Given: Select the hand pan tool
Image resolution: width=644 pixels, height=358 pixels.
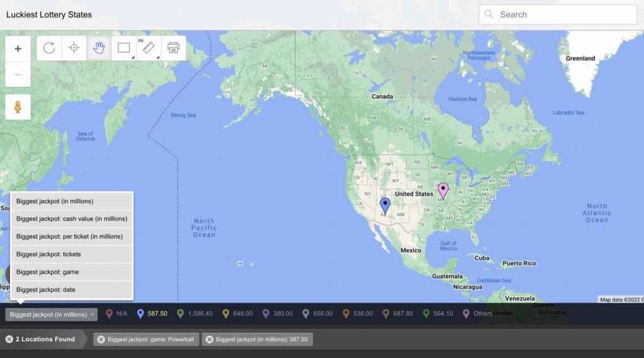Looking at the screenshot, I should (99, 48).
